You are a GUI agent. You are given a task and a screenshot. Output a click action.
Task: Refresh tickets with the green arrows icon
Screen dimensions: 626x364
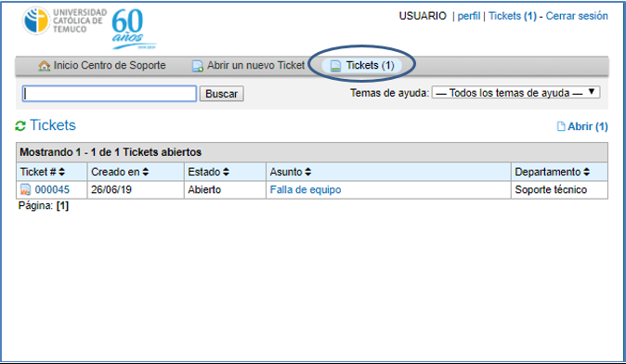(x=20, y=126)
